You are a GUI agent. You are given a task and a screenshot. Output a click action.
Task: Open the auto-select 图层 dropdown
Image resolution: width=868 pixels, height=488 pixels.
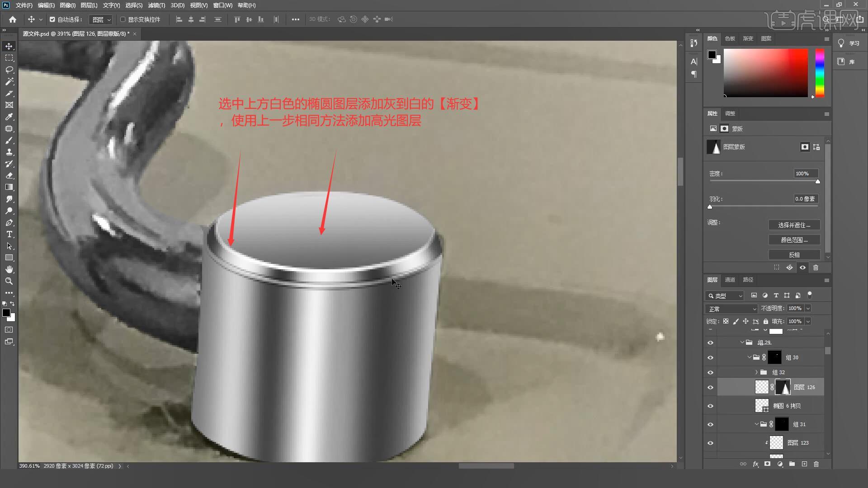click(x=101, y=19)
